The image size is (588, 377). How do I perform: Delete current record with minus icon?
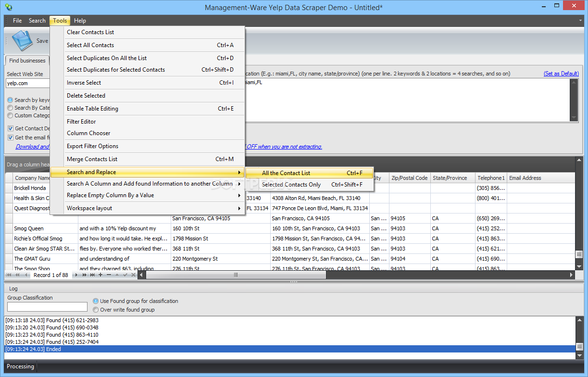coord(109,275)
